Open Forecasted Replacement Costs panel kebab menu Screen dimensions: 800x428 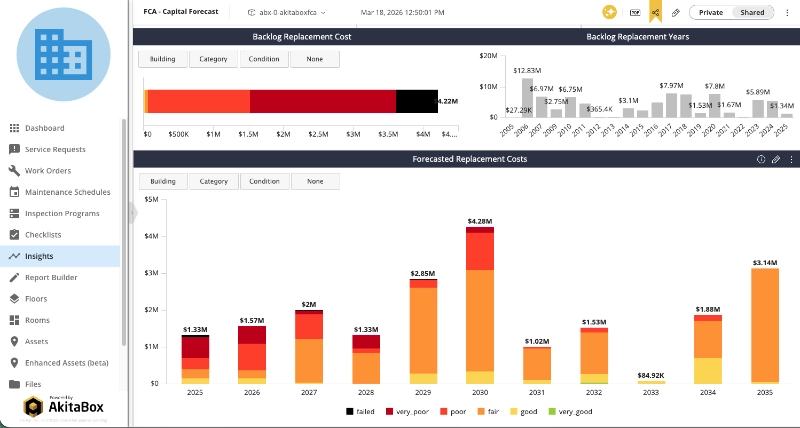click(791, 159)
